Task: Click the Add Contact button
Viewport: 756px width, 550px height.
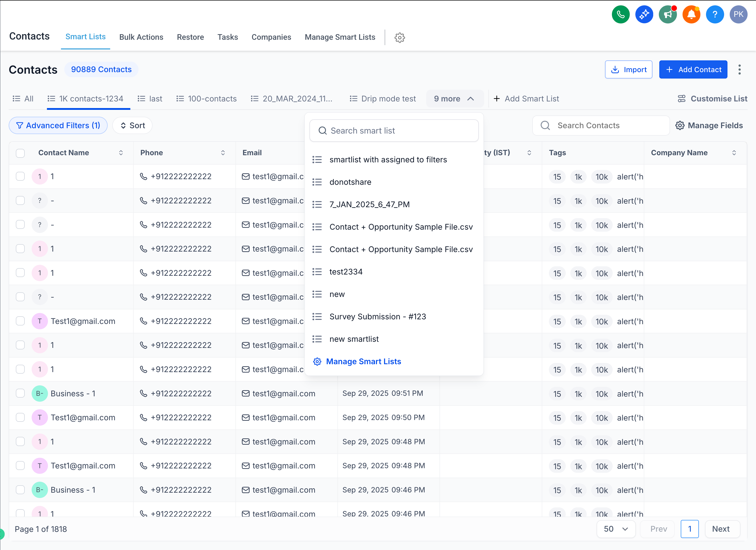Action: [693, 69]
